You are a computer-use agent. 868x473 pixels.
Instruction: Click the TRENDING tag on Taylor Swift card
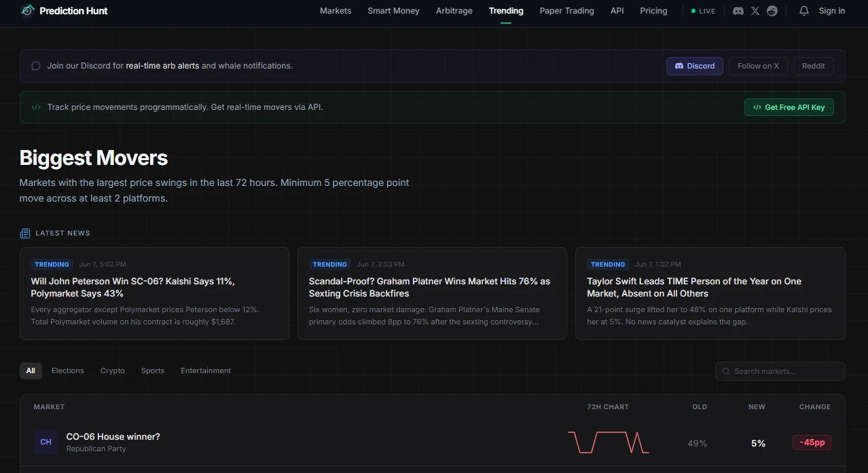point(608,265)
